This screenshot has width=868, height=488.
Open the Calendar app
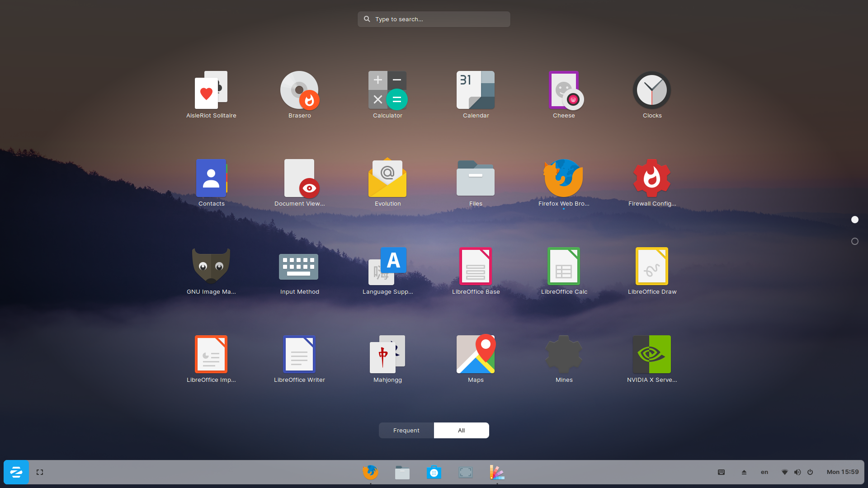point(476,94)
